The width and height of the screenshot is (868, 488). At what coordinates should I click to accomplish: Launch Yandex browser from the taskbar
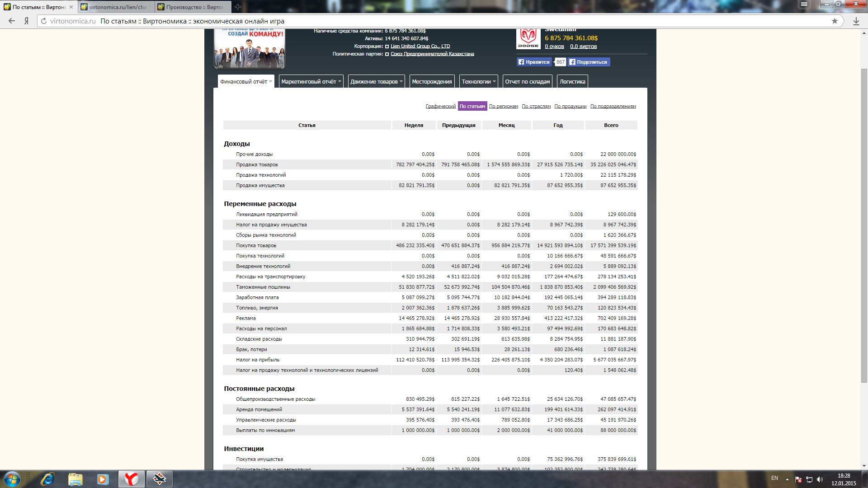pos(132,479)
